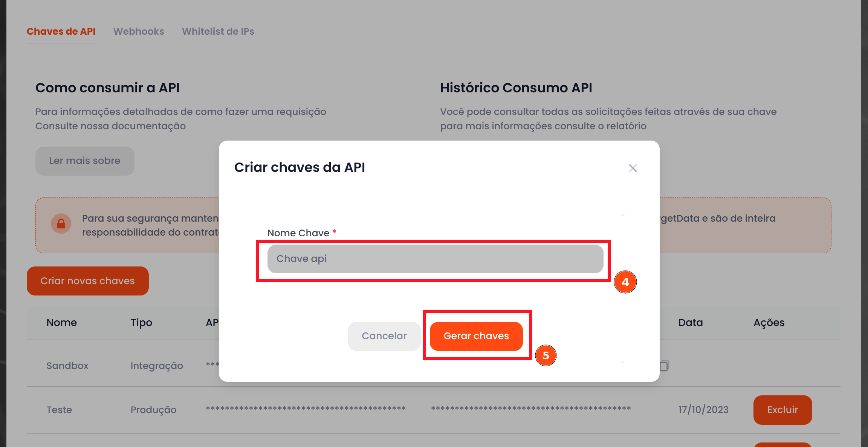The image size is (868, 447).
Task: Click the Tipo column header
Action: tap(141, 323)
